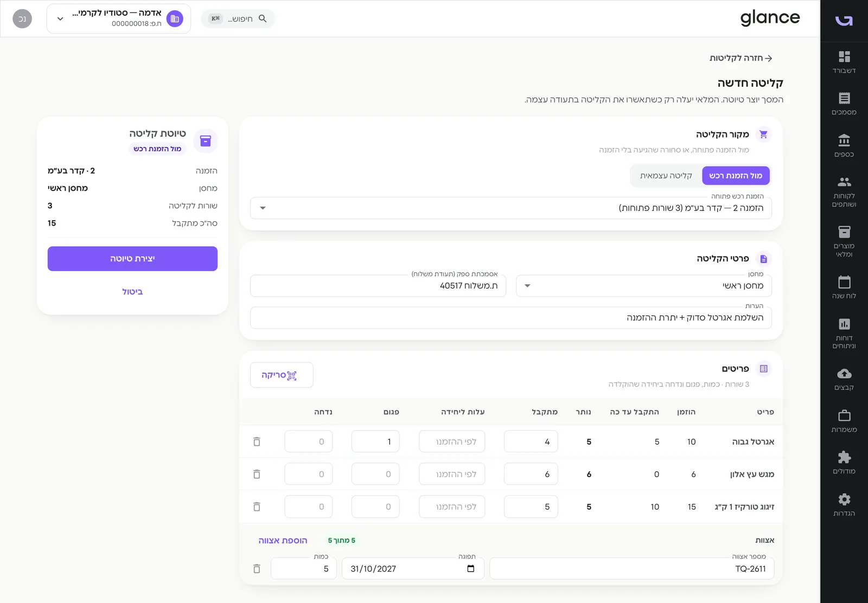Screen dimensions: 868x603
Task: Edit the הערות notes field
Action: pyautogui.click(x=511, y=318)
